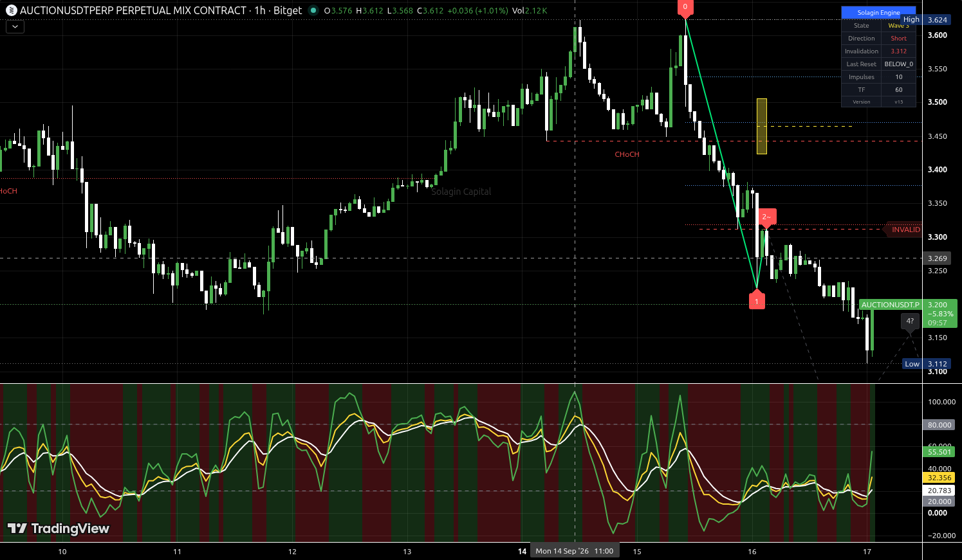Click the yellow 32.356 oscillator value

pyautogui.click(x=939, y=478)
